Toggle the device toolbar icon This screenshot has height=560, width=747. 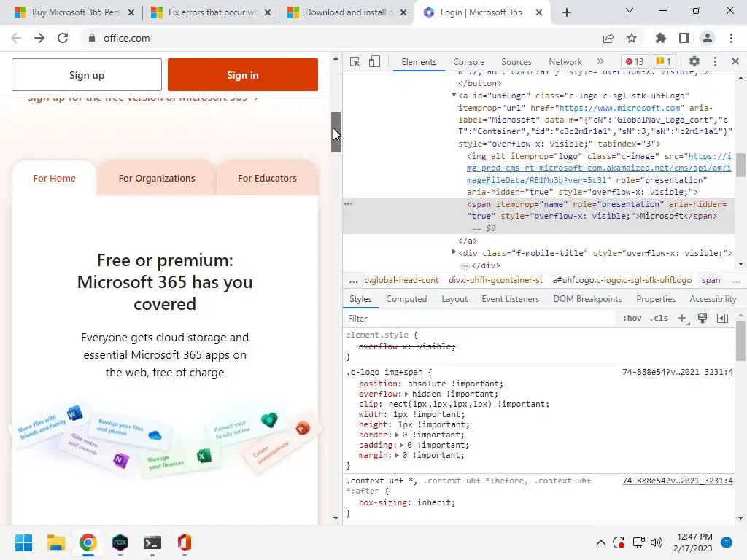374,62
